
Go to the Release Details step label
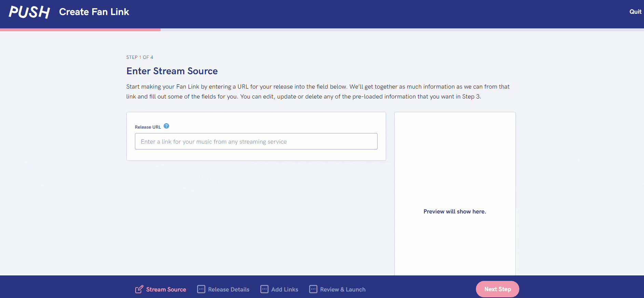[229, 289]
